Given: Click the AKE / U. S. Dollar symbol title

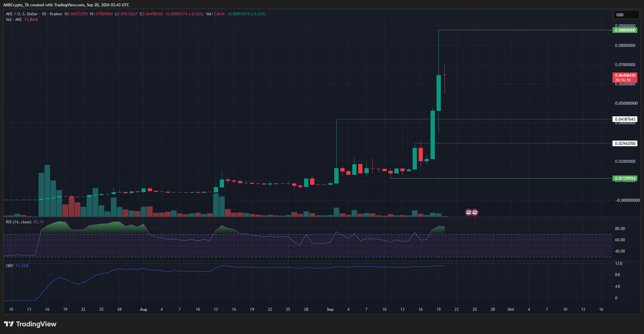Looking at the screenshot, I should (x=22, y=14).
